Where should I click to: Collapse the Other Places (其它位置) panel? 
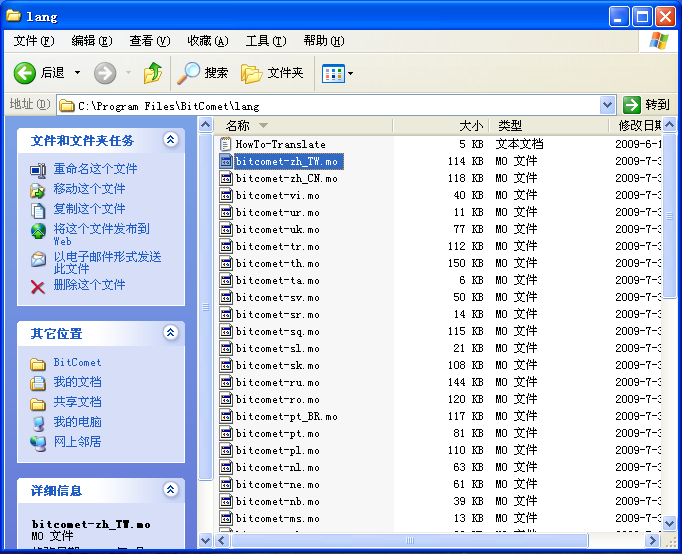[x=170, y=333]
